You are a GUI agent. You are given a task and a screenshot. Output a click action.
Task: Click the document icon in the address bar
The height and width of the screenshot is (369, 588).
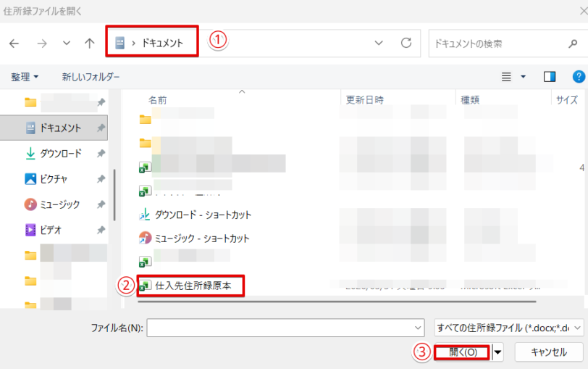pyautogui.click(x=119, y=43)
